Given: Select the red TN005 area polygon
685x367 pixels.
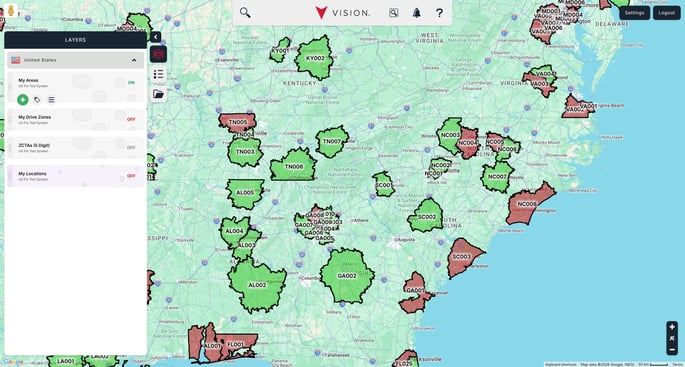Looking at the screenshot, I should point(237,122).
